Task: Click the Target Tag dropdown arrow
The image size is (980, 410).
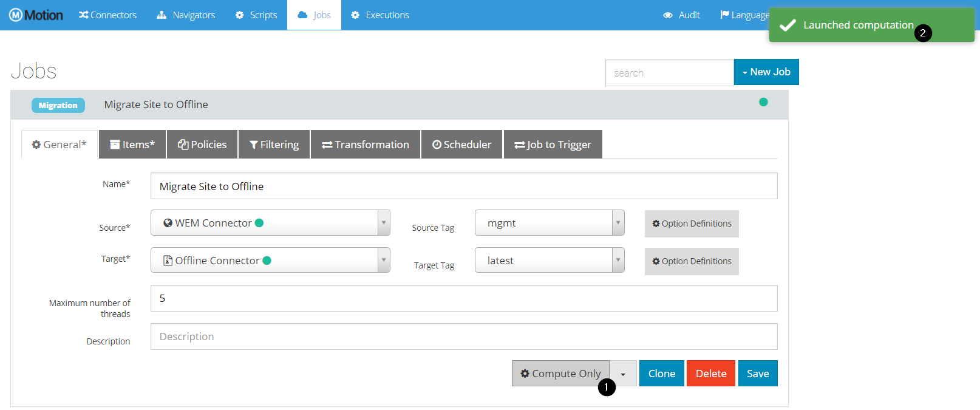Action: point(618,260)
